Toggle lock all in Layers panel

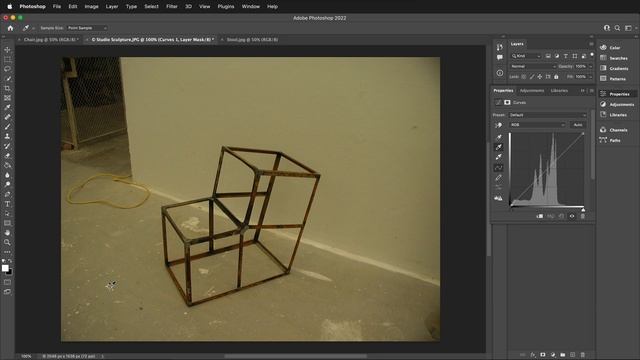coord(556,77)
